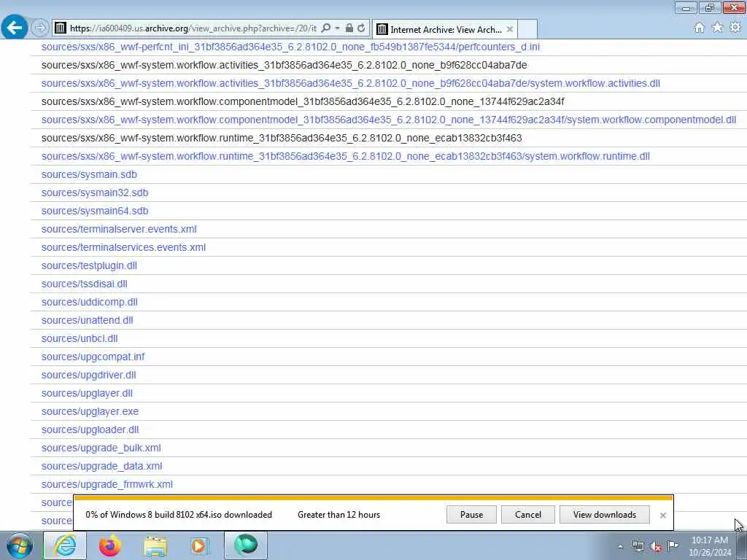Go to the home page via house icon
This screenshot has height=560, width=747.
pyautogui.click(x=700, y=28)
